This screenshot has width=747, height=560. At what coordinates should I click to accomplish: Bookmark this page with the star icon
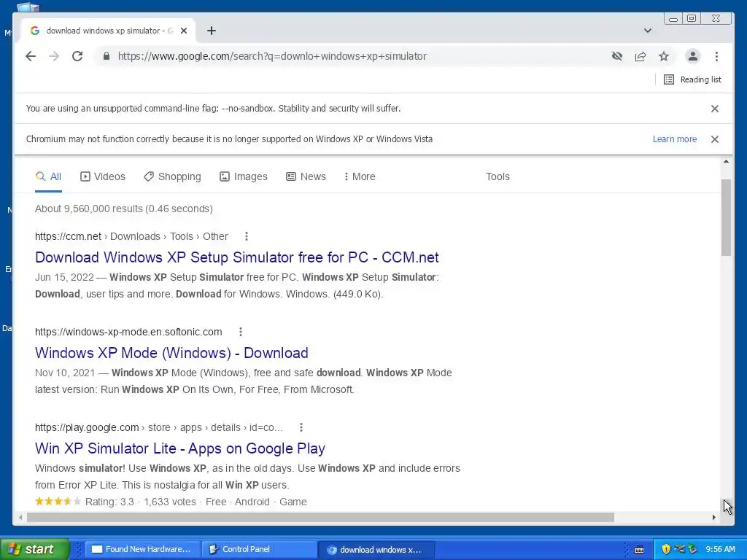(x=664, y=56)
